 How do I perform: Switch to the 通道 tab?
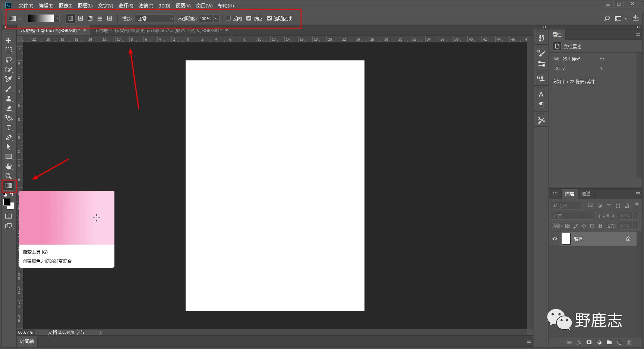coord(586,194)
